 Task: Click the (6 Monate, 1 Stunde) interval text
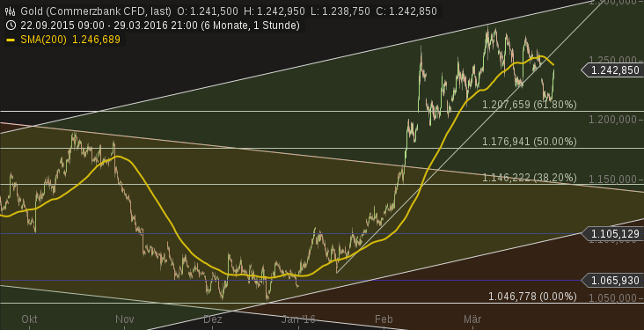click(x=251, y=26)
